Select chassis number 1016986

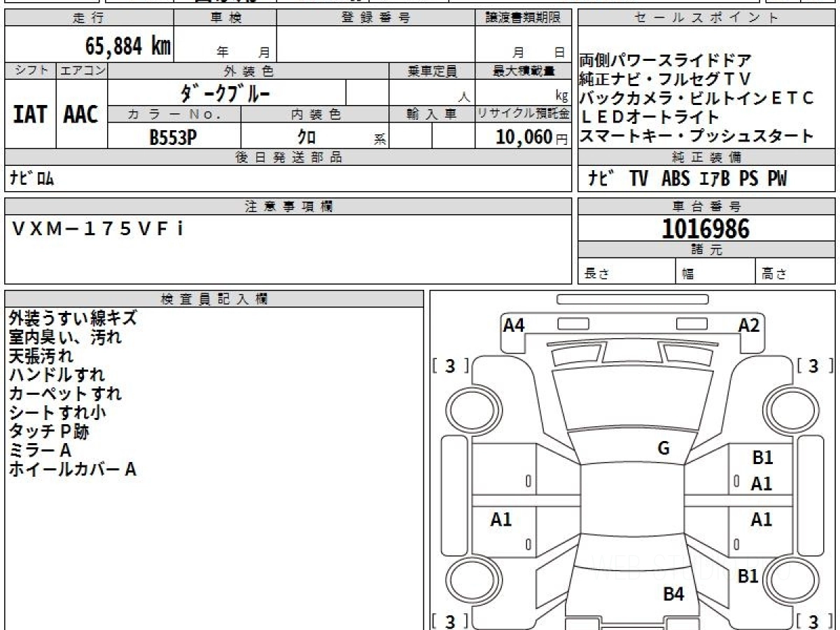tap(705, 228)
